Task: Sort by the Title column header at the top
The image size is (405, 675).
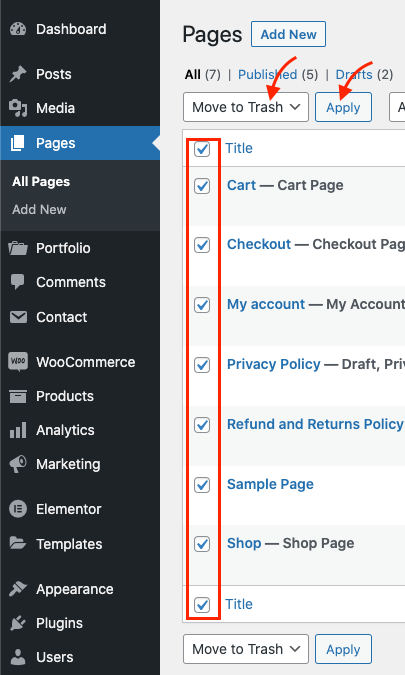Action: tap(239, 148)
